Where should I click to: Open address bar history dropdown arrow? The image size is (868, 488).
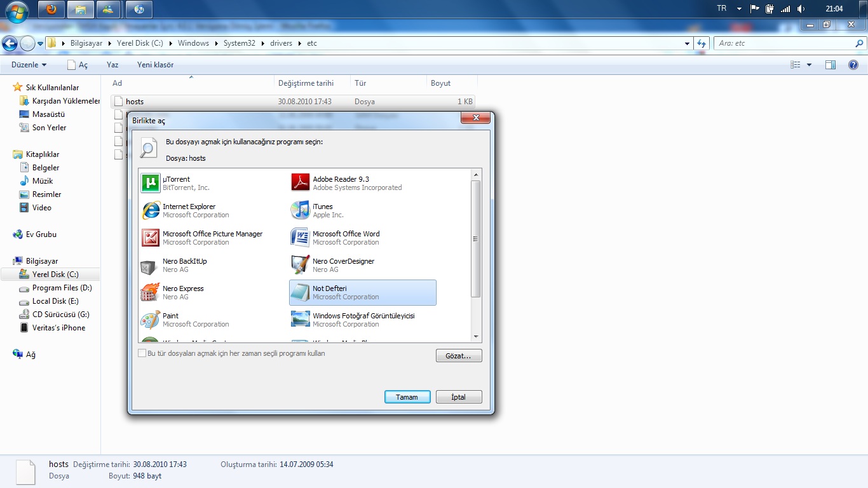pyautogui.click(x=687, y=44)
